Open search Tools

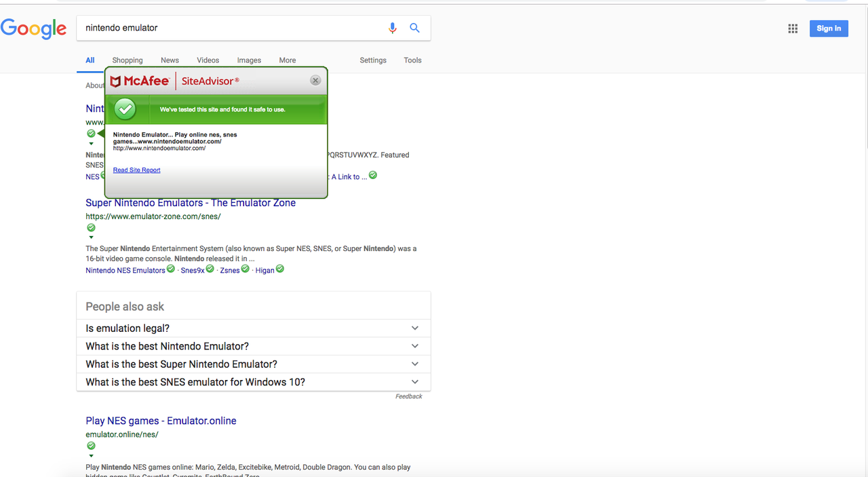[x=412, y=60]
